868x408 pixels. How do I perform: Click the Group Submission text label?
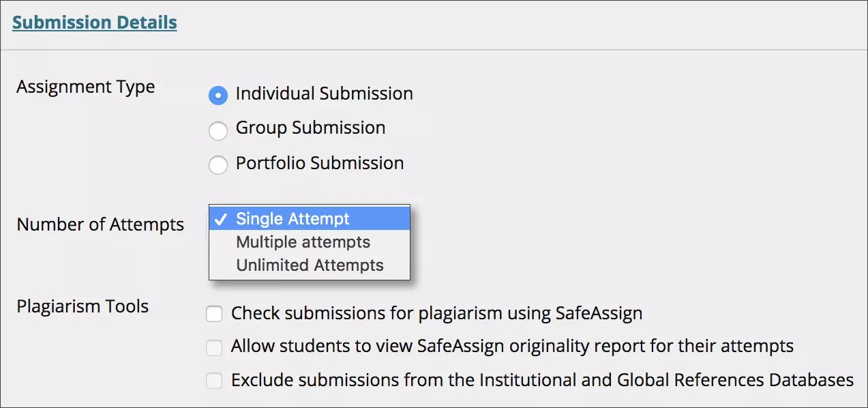(x=310, y=128)
